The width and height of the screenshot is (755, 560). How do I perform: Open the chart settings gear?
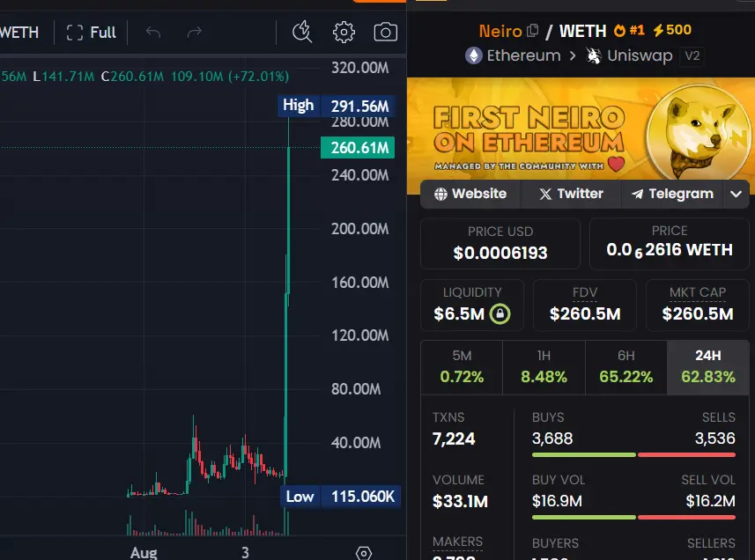tap(344, 33)
